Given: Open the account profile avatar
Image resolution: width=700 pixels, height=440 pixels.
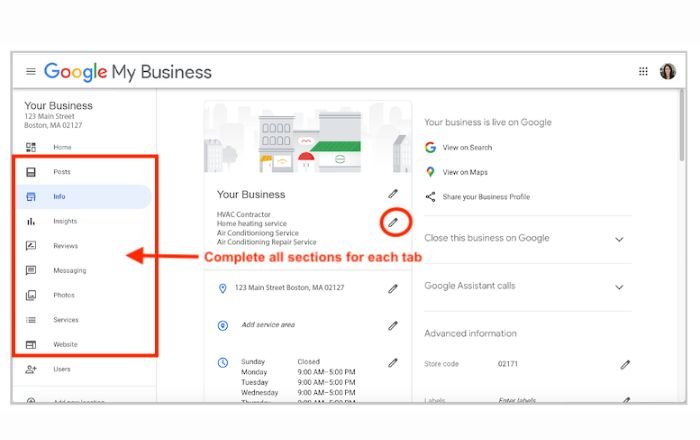Looking at the screenshot, I should tap(668, 71).
